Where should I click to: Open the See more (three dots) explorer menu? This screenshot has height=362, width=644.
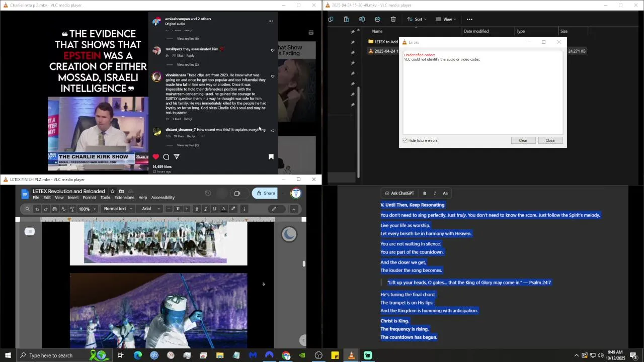tap(469, 19)
